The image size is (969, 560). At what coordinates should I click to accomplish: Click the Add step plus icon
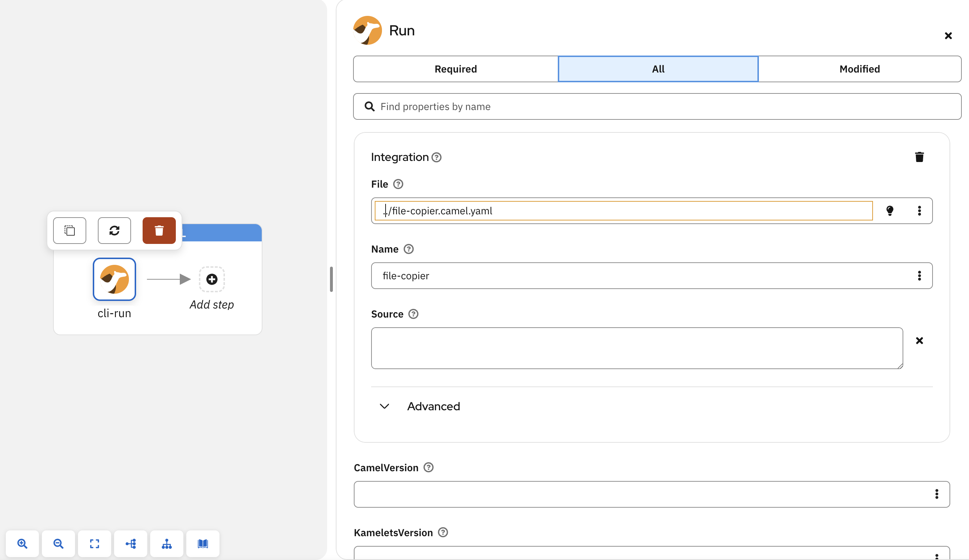click(212, 279)
